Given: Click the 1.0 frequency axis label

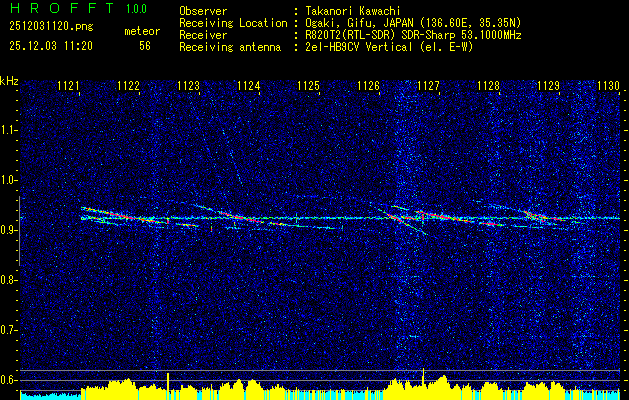Looking at the screenshot, I should (x=7, y=181).
